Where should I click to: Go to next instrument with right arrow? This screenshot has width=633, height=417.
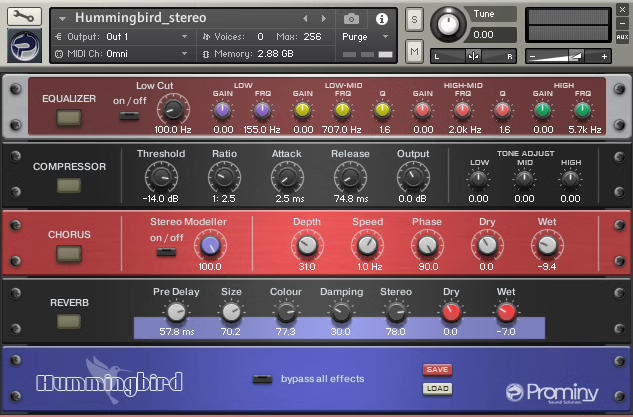point(324,19)
